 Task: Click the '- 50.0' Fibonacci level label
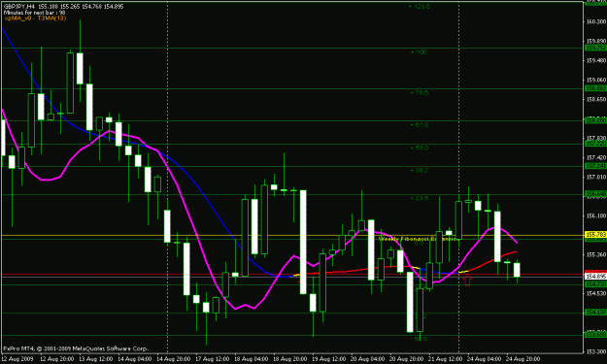click(x=419, y=339)
